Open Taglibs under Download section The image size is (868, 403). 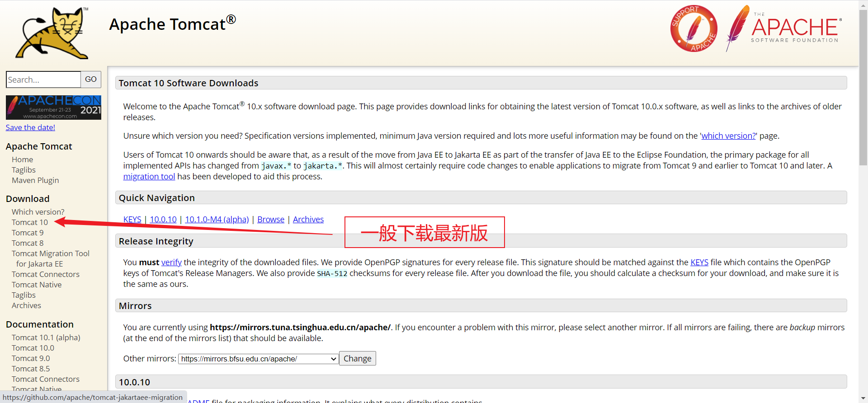coord(24,295)
